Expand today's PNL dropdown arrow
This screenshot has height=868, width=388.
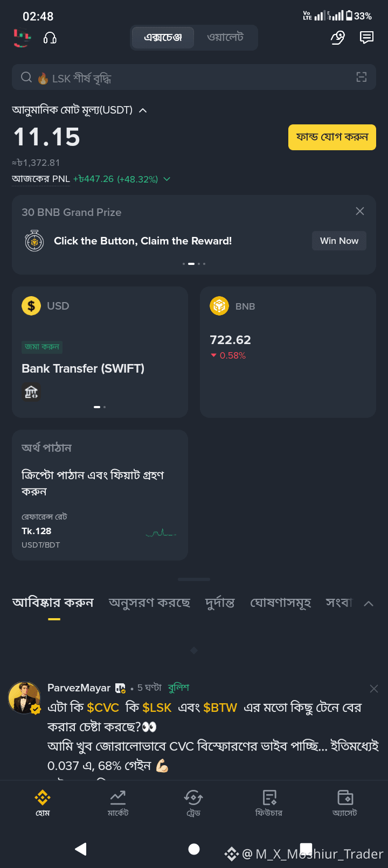(167, 179)
